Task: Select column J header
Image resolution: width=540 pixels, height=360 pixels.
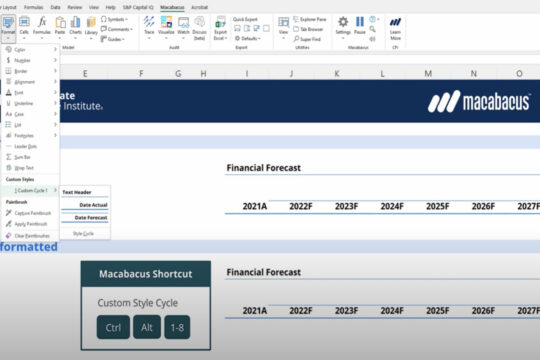Action: pos(292,73)
